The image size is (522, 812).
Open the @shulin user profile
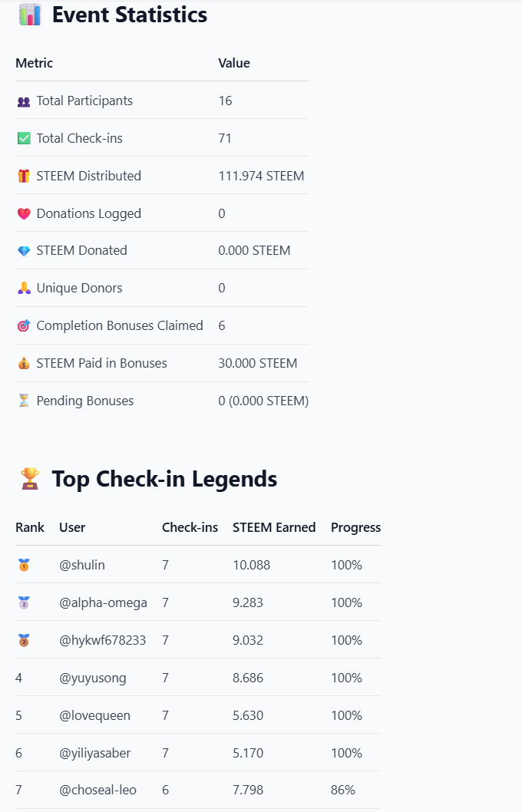(x=82, y=565)
